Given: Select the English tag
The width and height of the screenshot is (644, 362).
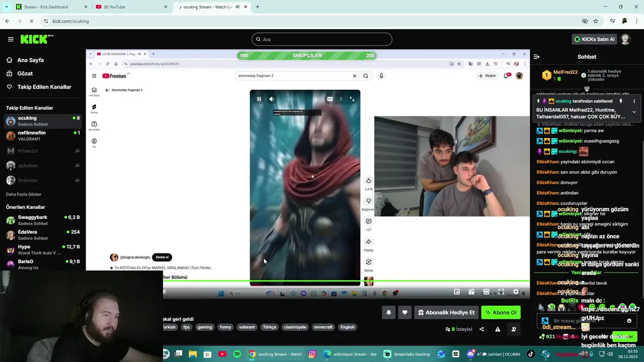Looking at the screenshot, I should [x=348, y=327].
